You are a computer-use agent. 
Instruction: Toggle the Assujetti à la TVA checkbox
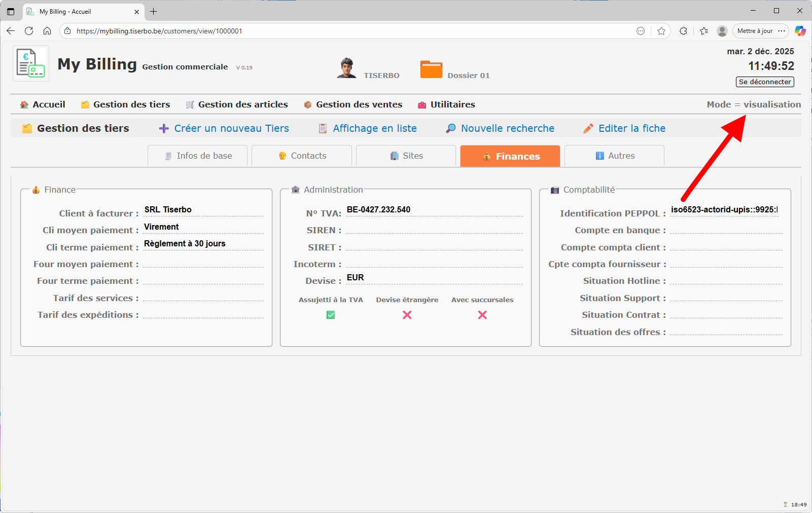click(x=331, y=315)
